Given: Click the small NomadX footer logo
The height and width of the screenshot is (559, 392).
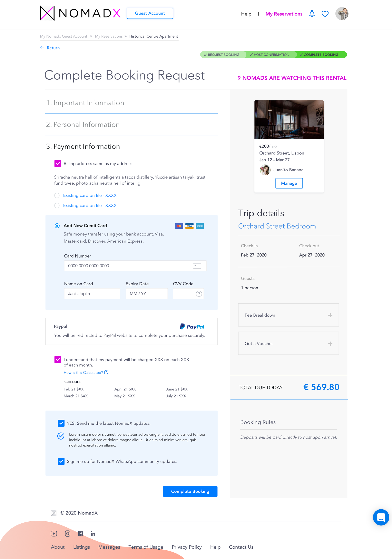Looking at the screenshot, I should point(53,513).
